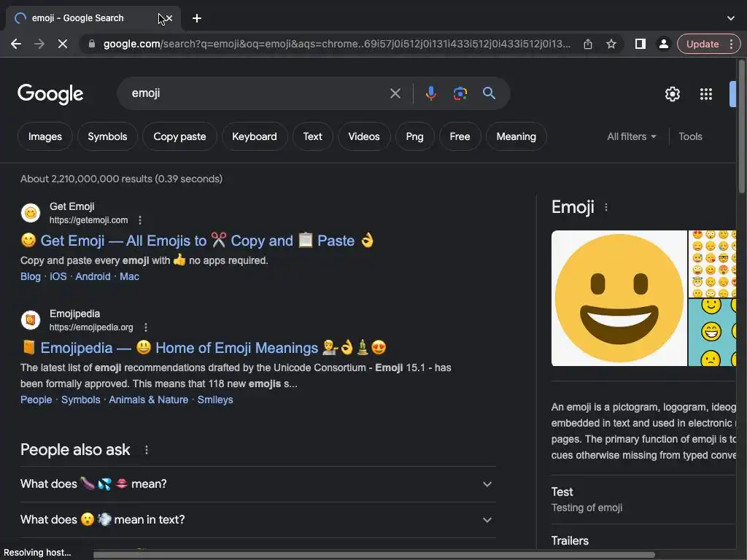Select the Symbols filter chip
This screenshot has height=560, width=747.
[107, 136]
